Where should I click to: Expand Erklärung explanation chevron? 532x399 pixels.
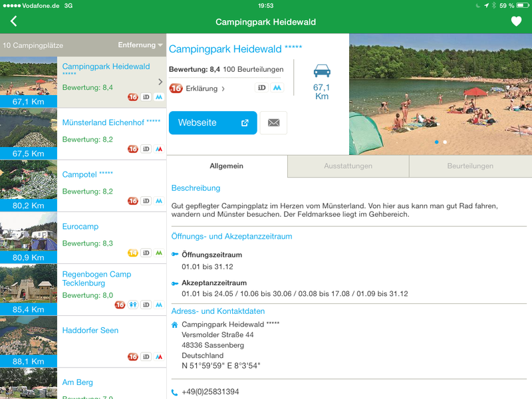(223, 88)
